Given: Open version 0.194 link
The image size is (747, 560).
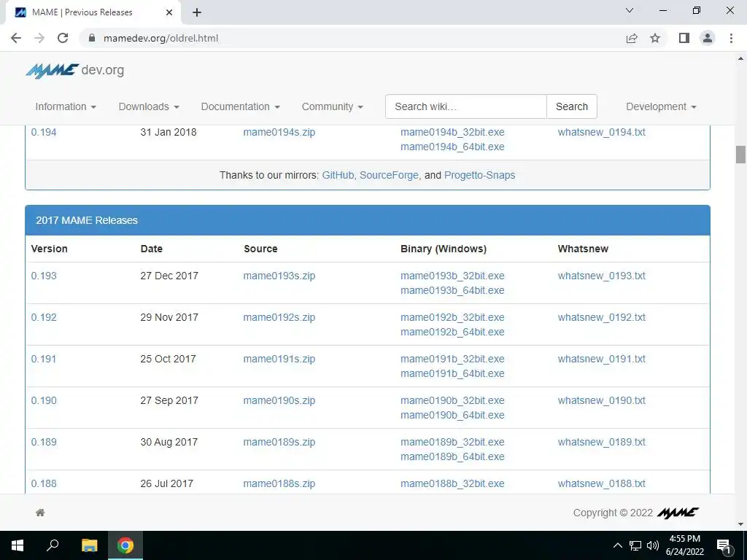Looking at the screenshot, I should tap(44, 132).
